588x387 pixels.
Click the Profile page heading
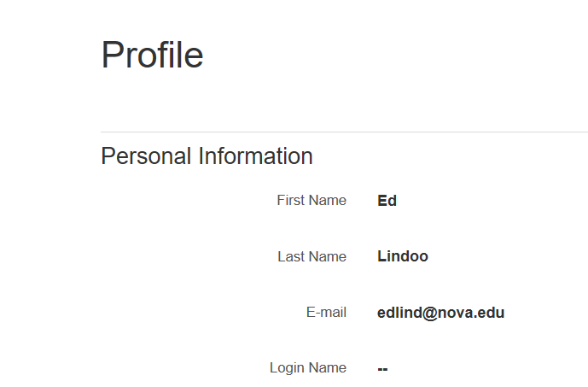tap(152, 56)
